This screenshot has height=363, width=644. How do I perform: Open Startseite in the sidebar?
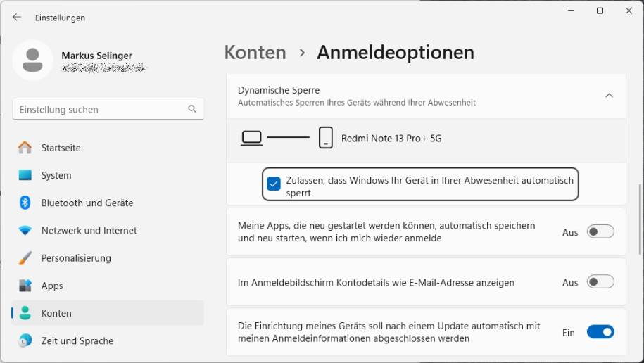tap(108, 148)
